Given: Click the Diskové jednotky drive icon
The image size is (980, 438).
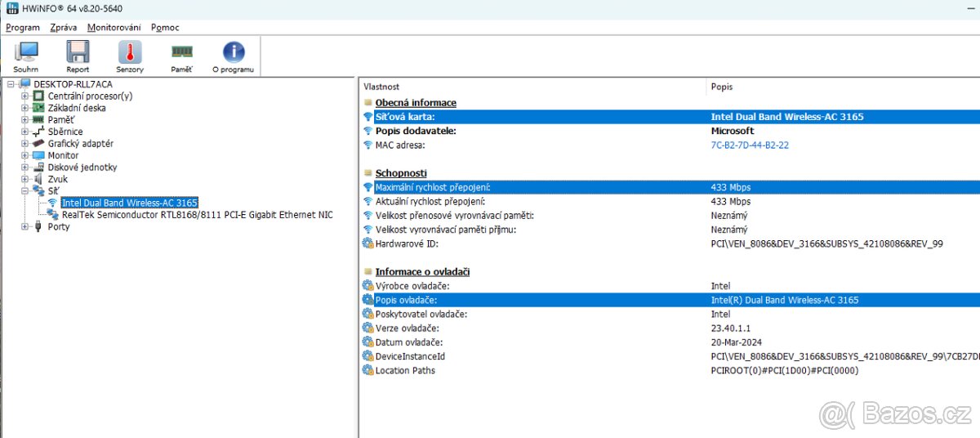Looking at the screenshot, I should coord(38,167).
